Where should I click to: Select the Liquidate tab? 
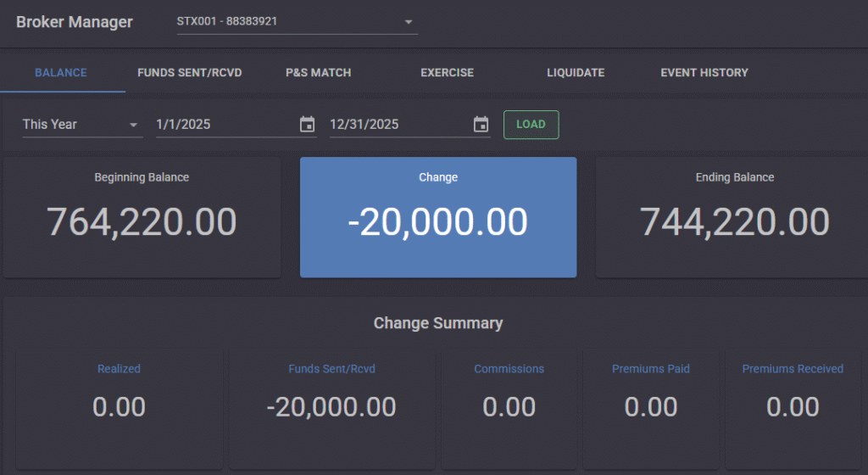click(576, 73)
